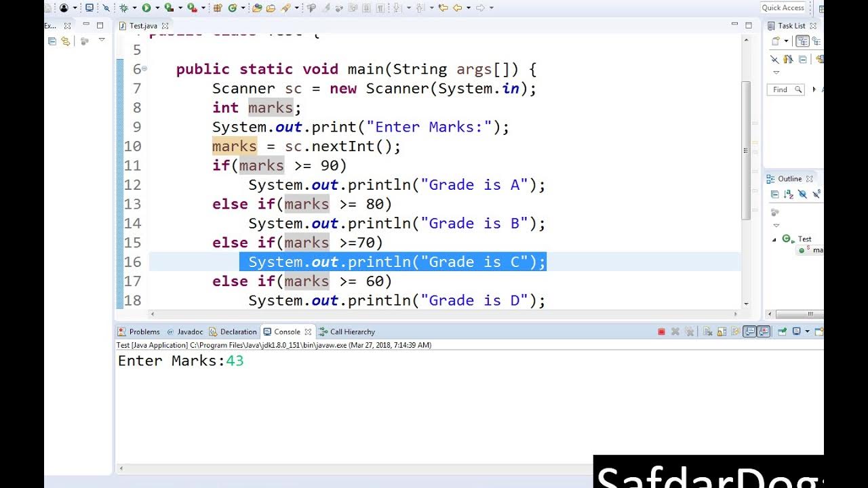Toggle Show Console When Standard Out Changes
Screen dimensions: 868x488
coord(749,331)
